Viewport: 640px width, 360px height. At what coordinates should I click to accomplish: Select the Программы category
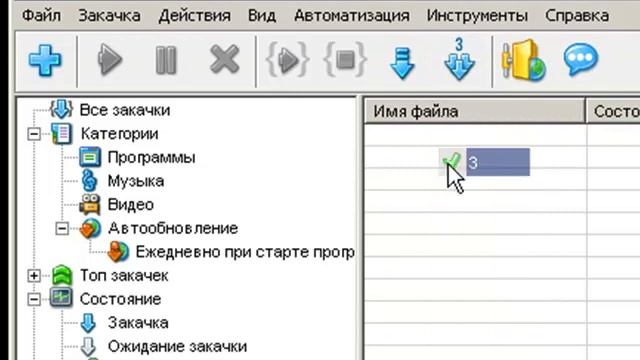coord(151,157)
